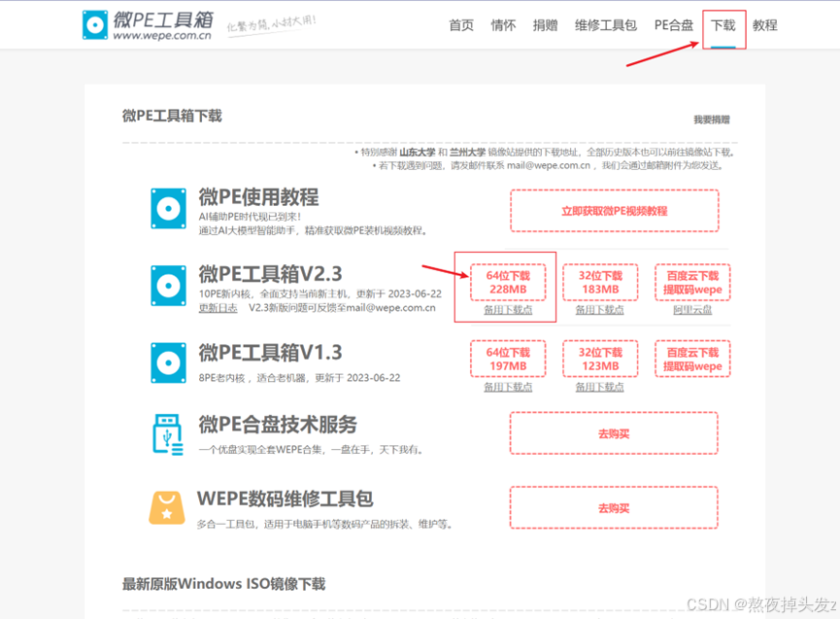Open the 教程 navigation item
The width and height of the screenshot is (840, 619).
765,25
